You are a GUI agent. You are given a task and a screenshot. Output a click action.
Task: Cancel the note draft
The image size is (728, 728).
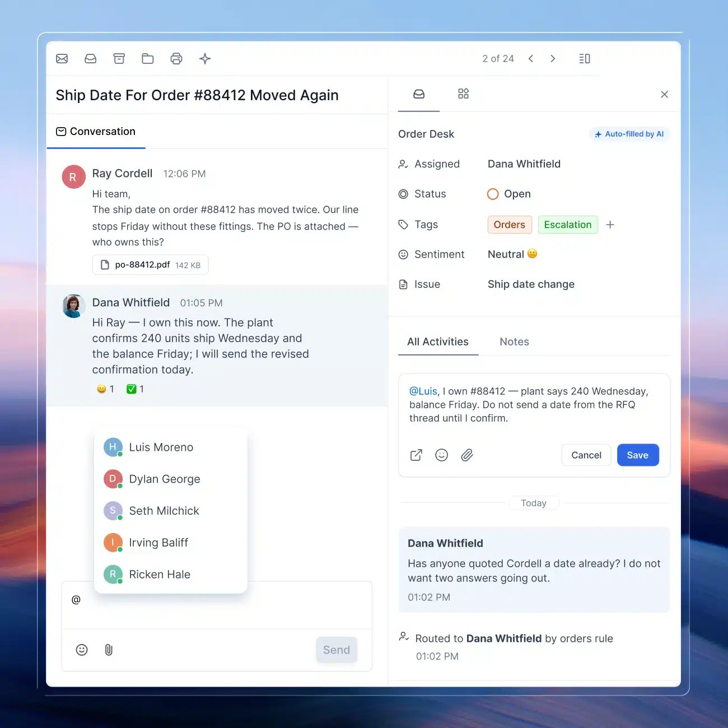point(586,455)
